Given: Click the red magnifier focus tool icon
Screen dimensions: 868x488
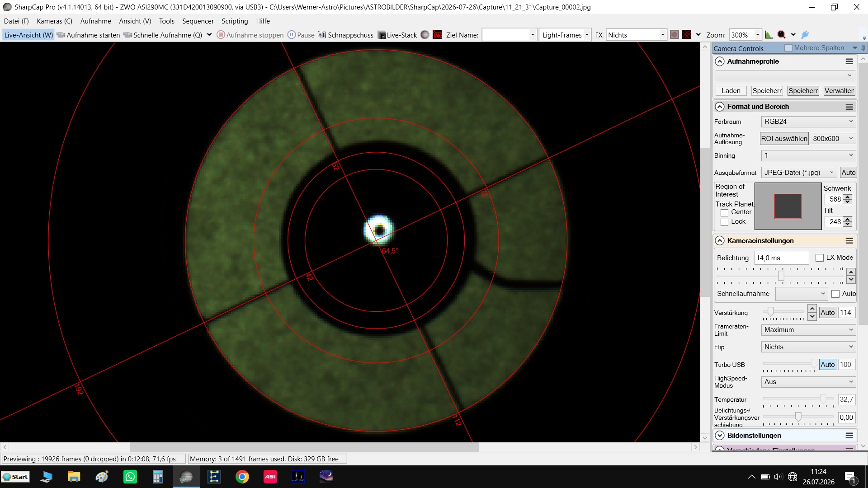Looking at the screenshot, I should click(x=782, y=35).
